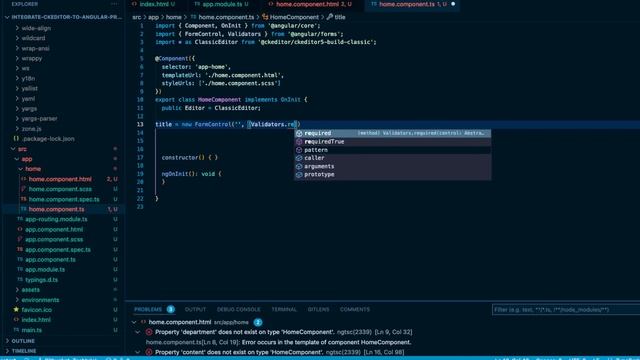Screen dimensions: 640x360
Task: Click error icon for 'content' problem
Action: (149, 352)
